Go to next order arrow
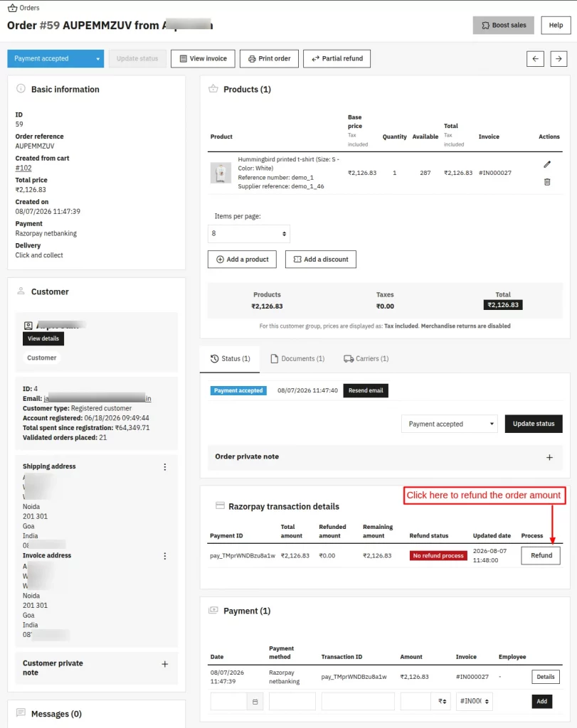This screenshot has height=728, width=577. (559, 58)
